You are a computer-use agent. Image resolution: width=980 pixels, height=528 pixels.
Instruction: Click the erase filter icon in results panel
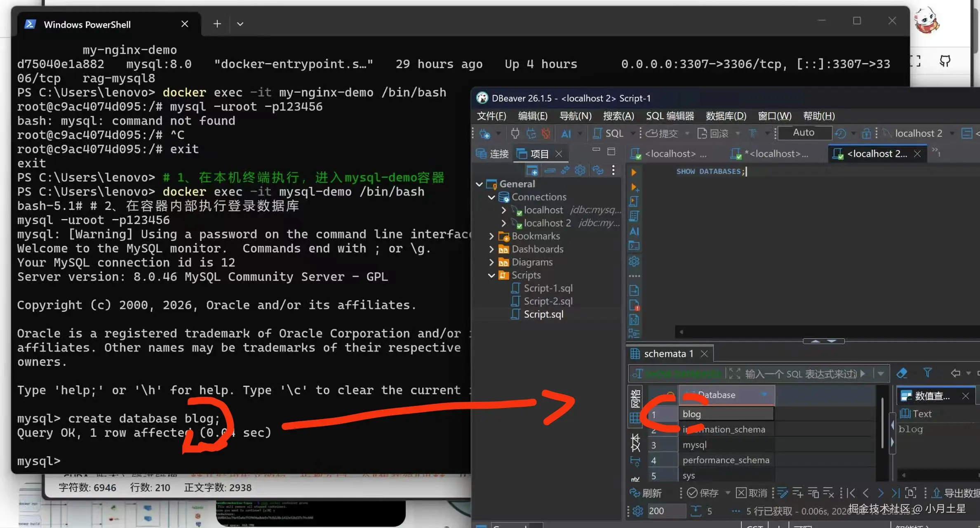click(902, 373)
